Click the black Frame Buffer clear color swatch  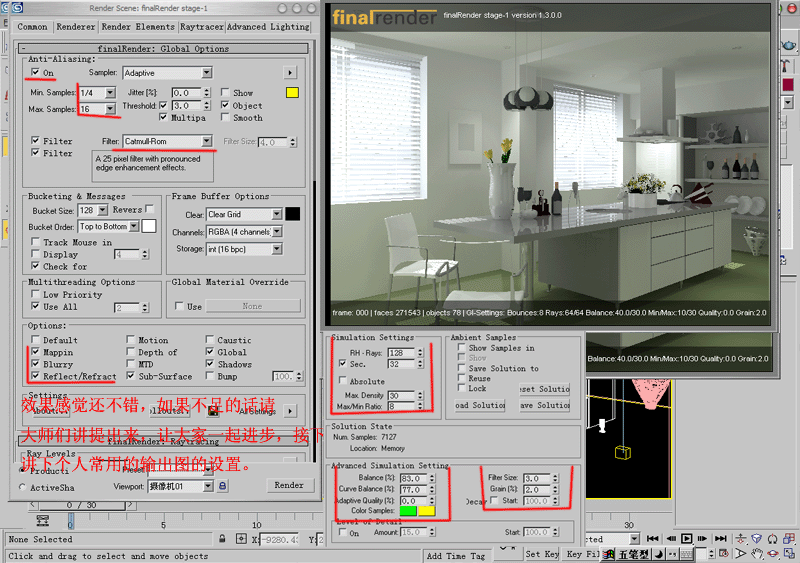(x=292, y=214)
